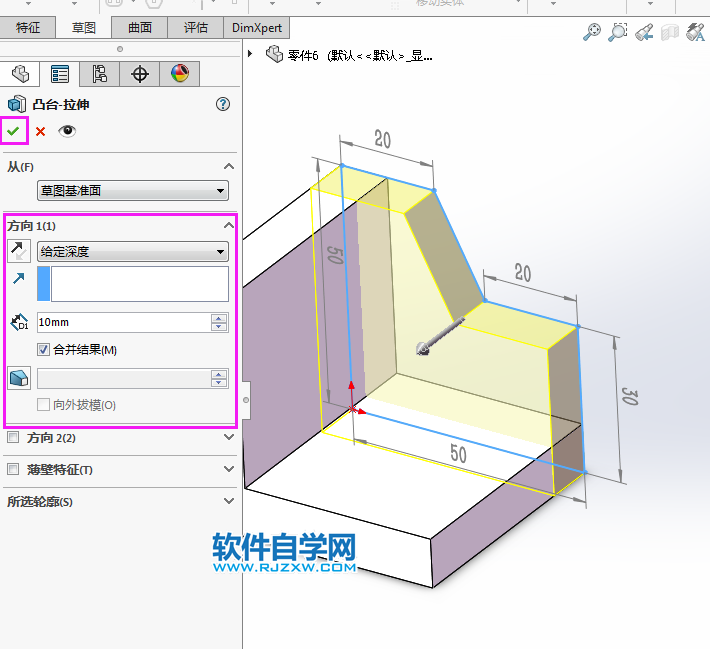This screenshot has width=710, height=649.
Task: Click the Previous View icon
Action: (x=643, y=32)
